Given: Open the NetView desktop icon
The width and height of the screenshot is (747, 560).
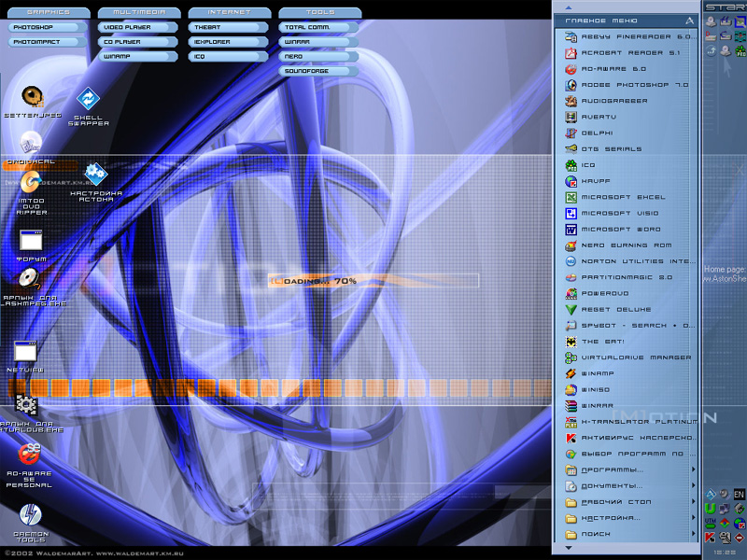Looking at the screenshot, I should 25,352.
